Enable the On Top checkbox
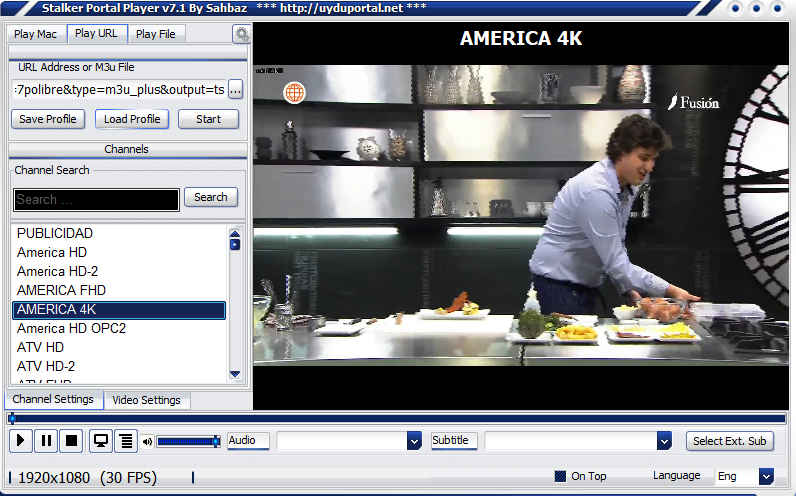Screen dimensions: 796x496 560,476
